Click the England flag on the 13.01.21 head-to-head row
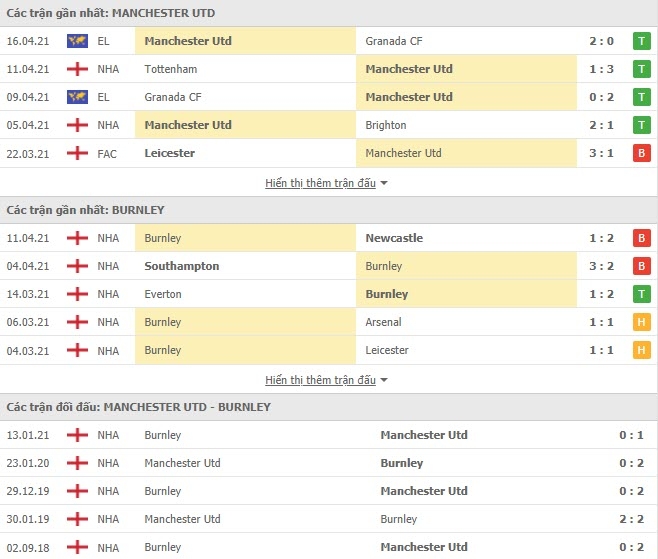The height and width of the screenshot is (559, 658). coord(77,435)
